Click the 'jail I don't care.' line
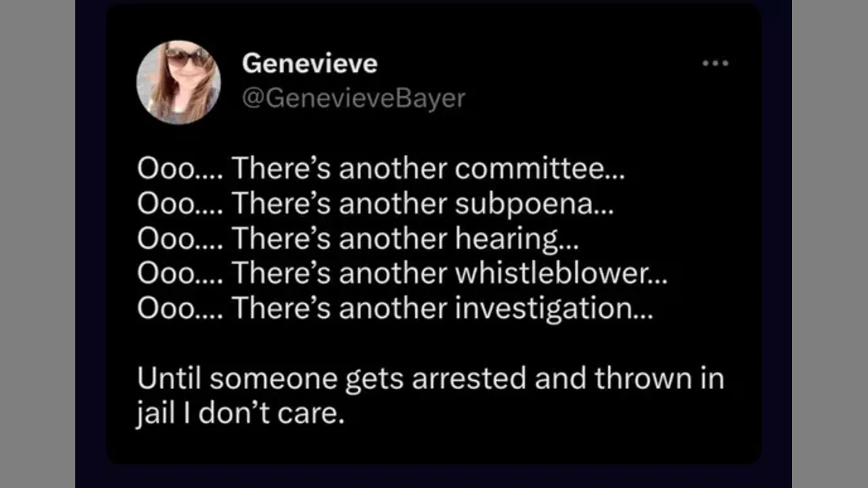868x488 pixels. tap(241, 413)
